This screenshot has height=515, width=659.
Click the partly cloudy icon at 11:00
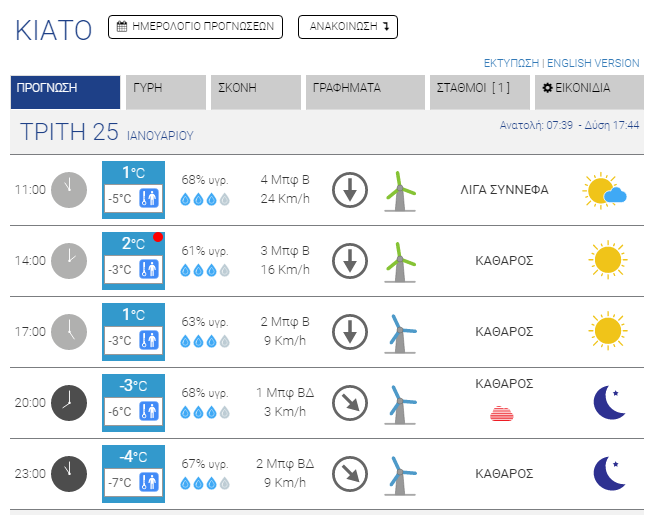tap(604, 190)
